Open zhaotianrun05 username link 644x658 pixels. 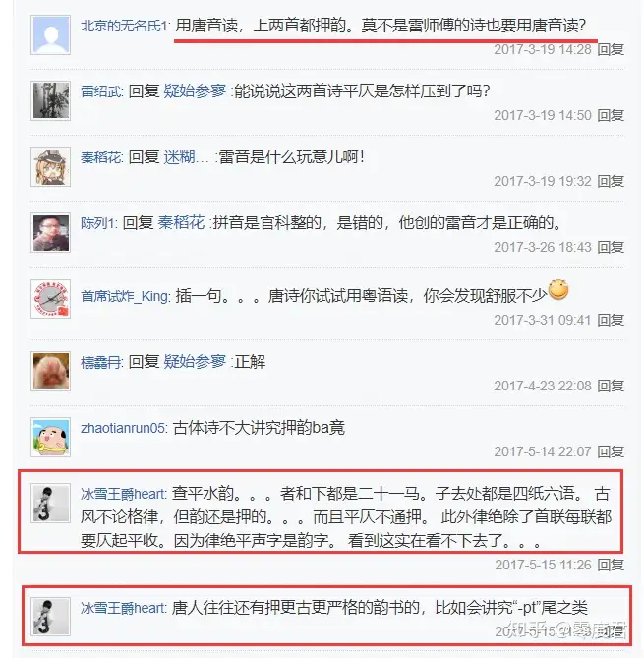click(x=123, y=428)
